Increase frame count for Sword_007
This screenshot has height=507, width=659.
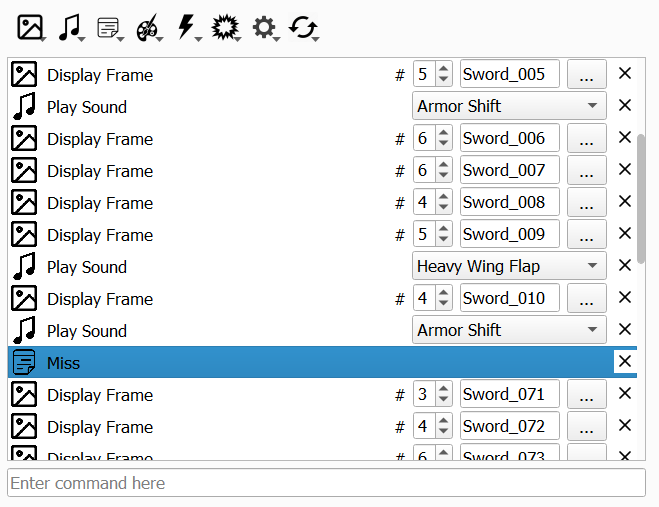[444, 165]
